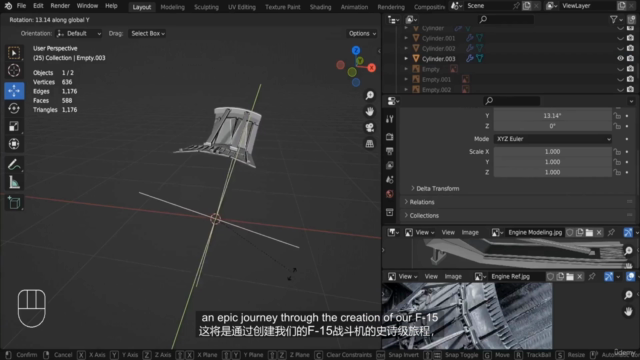Open the Orientation Default dropdown
The image size is (640, 360).
pos(79,33)
